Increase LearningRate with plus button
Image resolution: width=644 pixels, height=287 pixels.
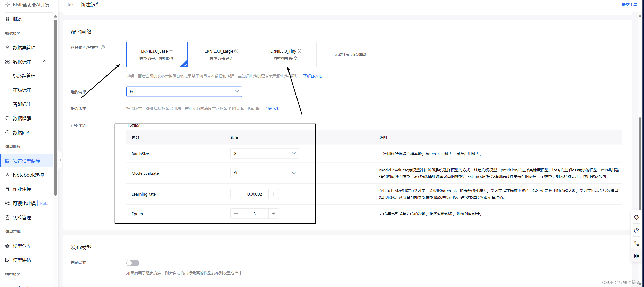coord(274,194)
